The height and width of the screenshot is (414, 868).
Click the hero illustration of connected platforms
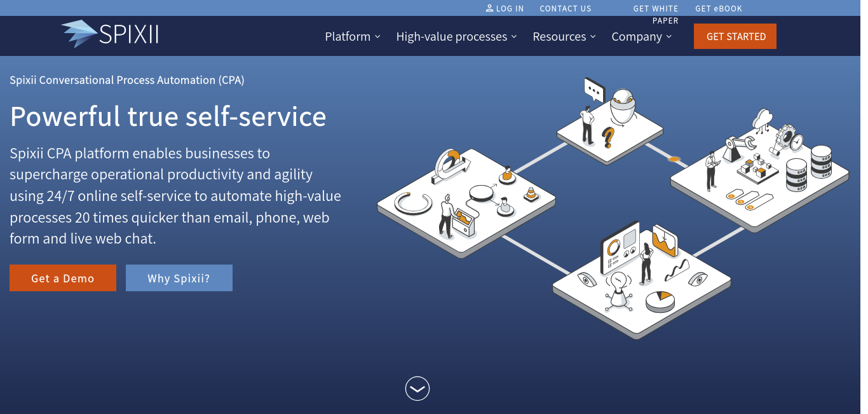click(613, 207)
